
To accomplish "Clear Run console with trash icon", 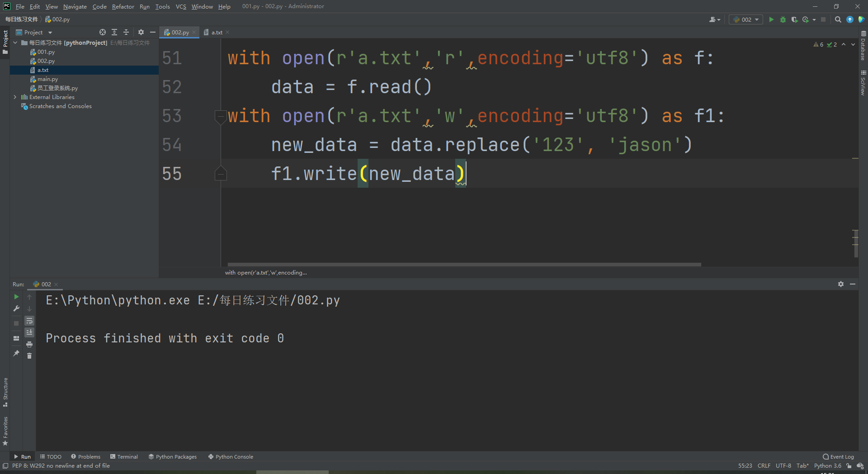I will tap(29, 356).
